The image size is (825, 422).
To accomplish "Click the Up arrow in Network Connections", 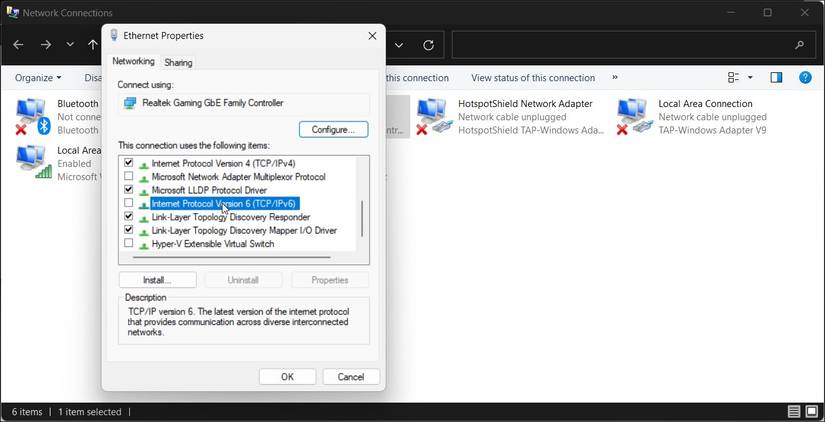I will click(93, 45).
